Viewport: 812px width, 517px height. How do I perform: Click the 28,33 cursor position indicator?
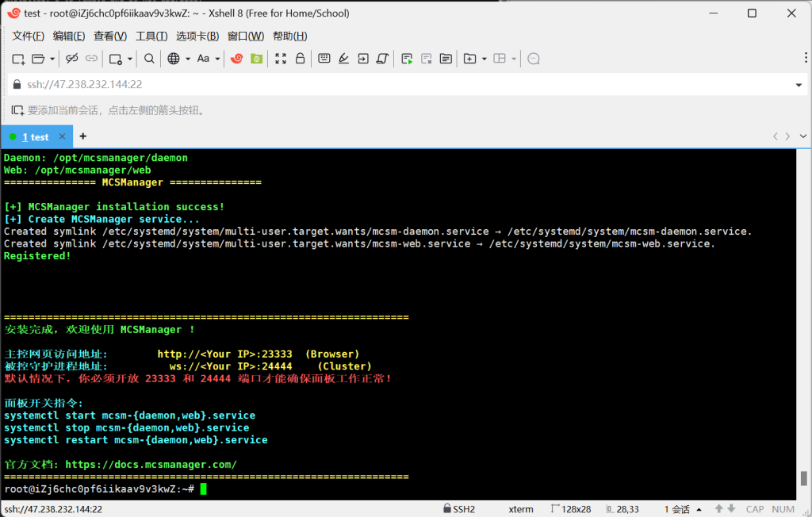point(622,509)
